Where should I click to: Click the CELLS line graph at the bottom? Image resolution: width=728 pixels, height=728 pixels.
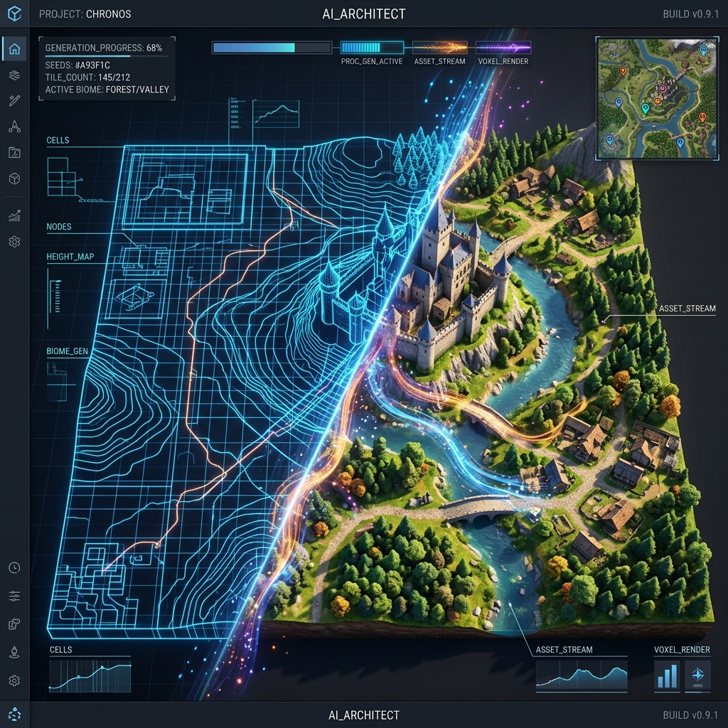(x=90, y=675)
